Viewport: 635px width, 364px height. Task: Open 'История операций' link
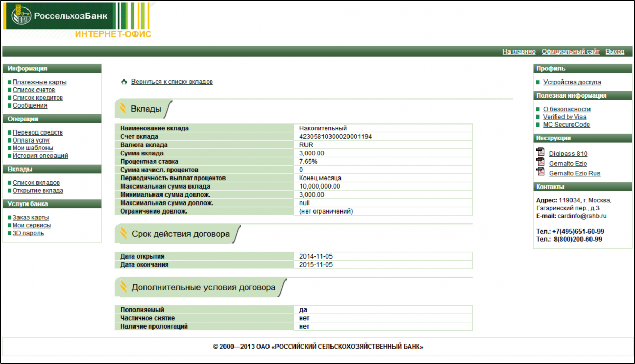40,155
